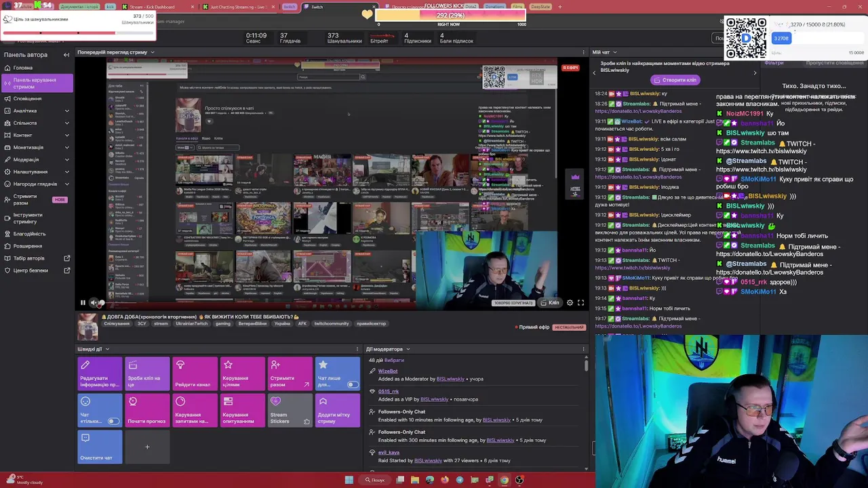
Task: Open the WizeBot user link
Action: pos(388,371)
